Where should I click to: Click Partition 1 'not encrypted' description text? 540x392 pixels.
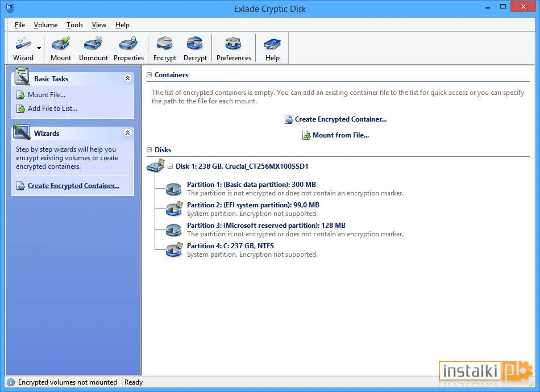coord(295,193)
